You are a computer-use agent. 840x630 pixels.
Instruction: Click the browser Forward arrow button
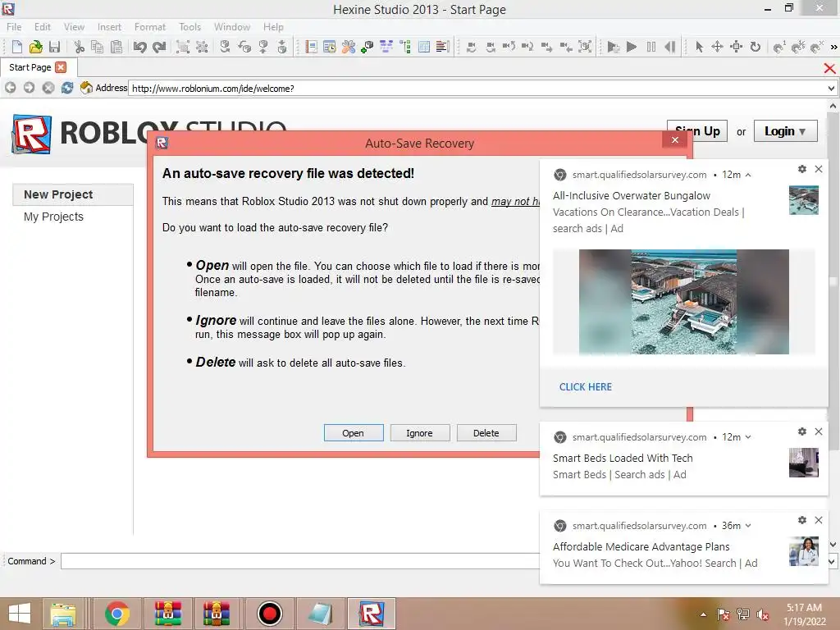tap(29, 88)
